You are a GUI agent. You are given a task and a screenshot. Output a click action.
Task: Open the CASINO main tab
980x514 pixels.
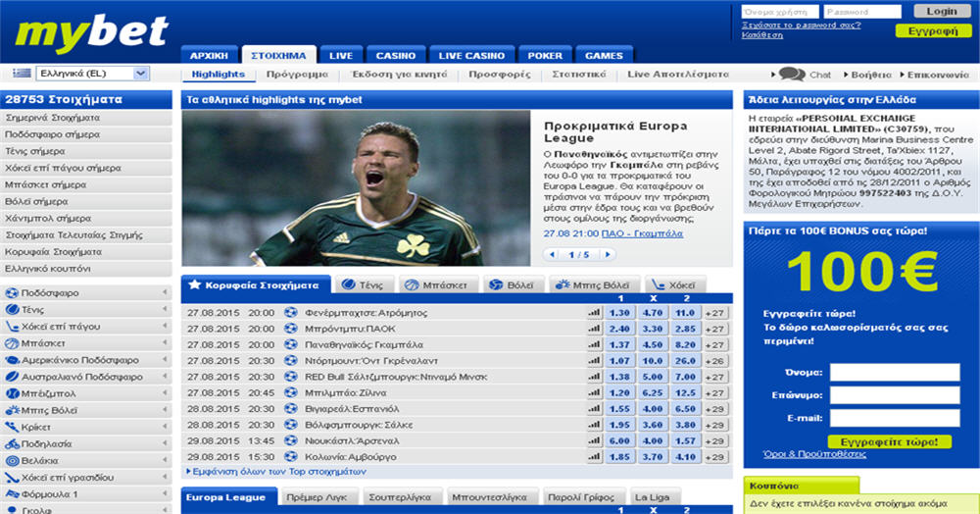[x=396, y=55]
